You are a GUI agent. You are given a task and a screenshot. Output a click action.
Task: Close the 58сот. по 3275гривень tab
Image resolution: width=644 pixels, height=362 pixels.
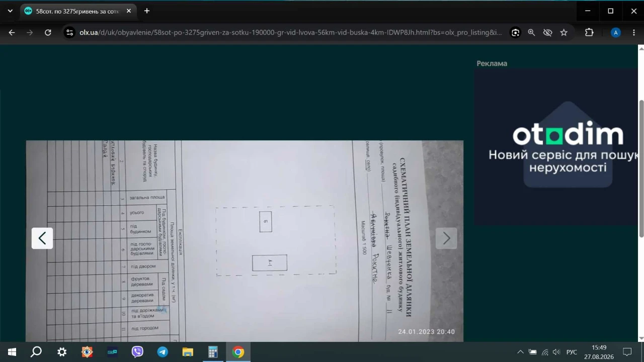click(129, 11)
